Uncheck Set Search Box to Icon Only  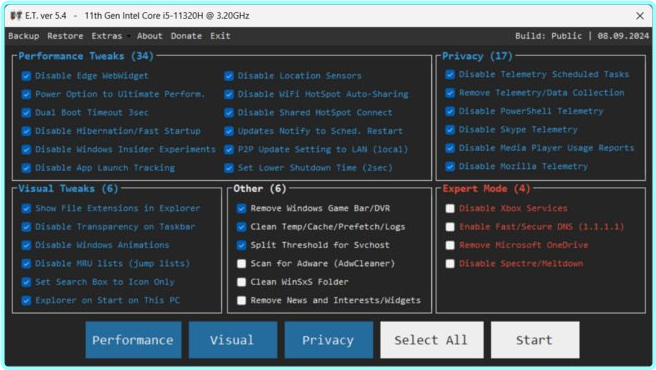coord(26,282)
